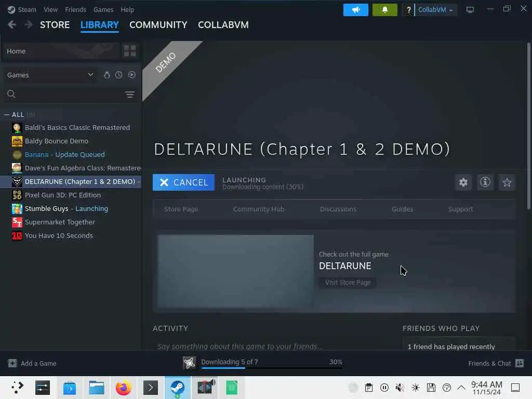Open the application launcher menu

(17, 388)
